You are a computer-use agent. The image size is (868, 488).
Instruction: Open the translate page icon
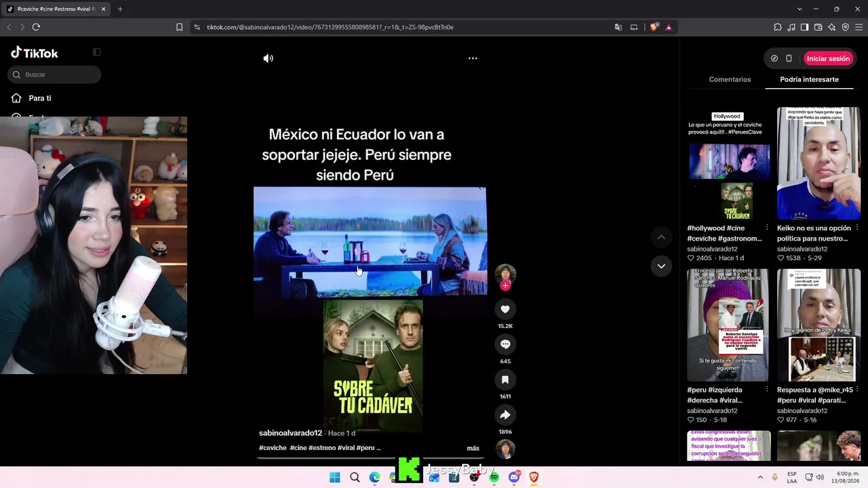point(618,27)
